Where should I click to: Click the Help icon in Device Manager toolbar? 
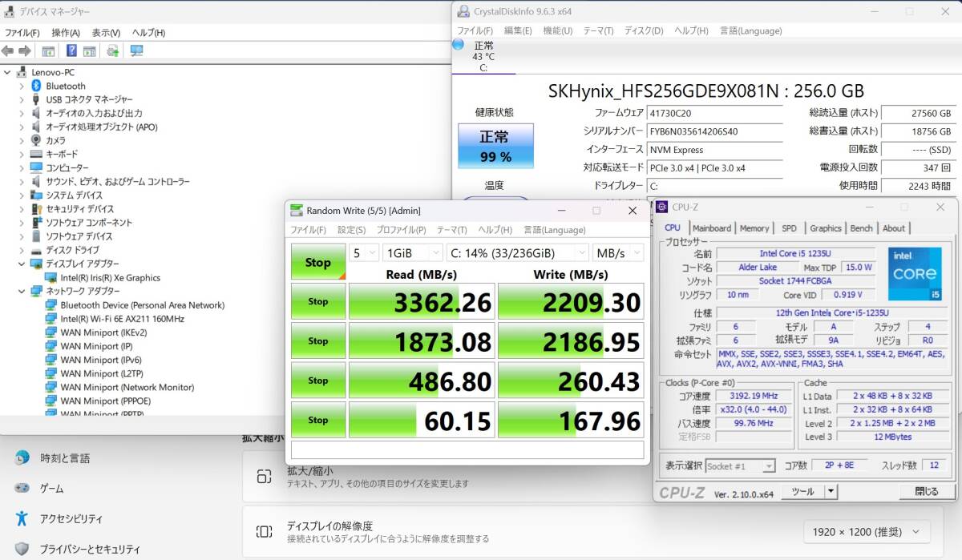click(71, 50)
